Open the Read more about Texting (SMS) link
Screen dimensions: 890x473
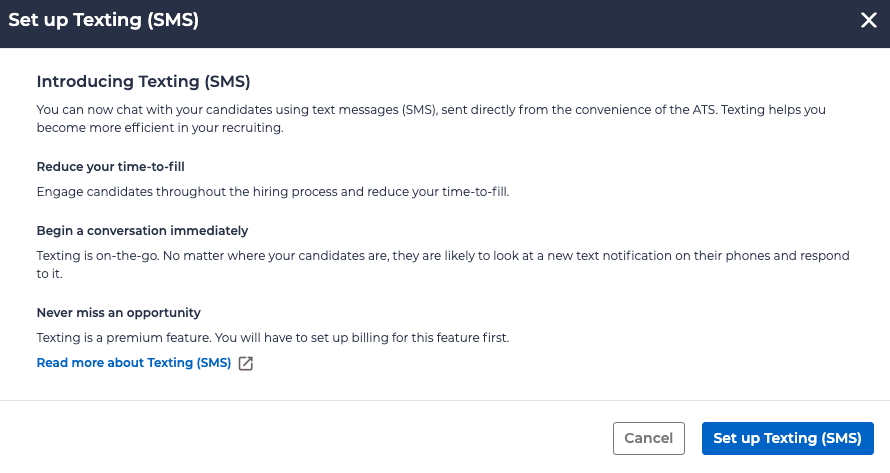(134, 362)
